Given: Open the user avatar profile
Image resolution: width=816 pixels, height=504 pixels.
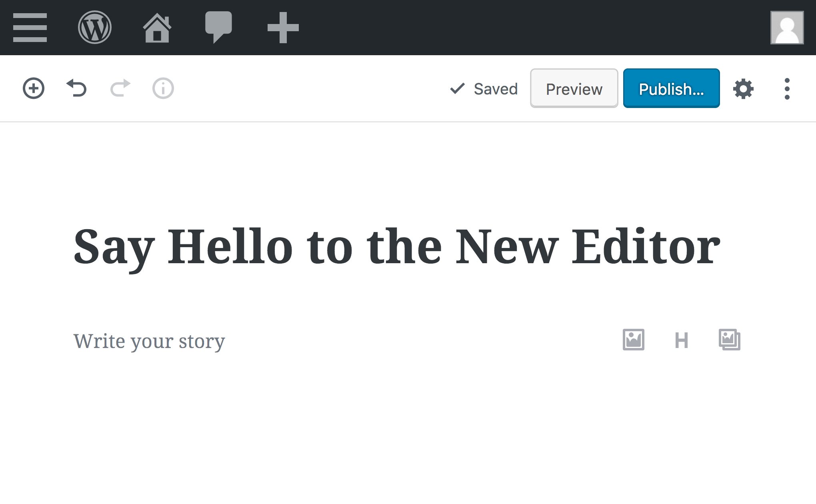Looking at the screenshot, I should 787,28.
